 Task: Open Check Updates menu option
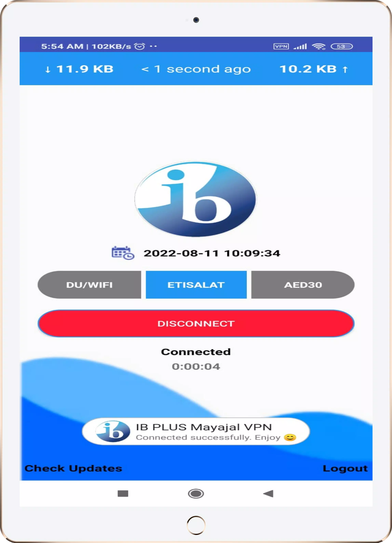click(73, 467)
